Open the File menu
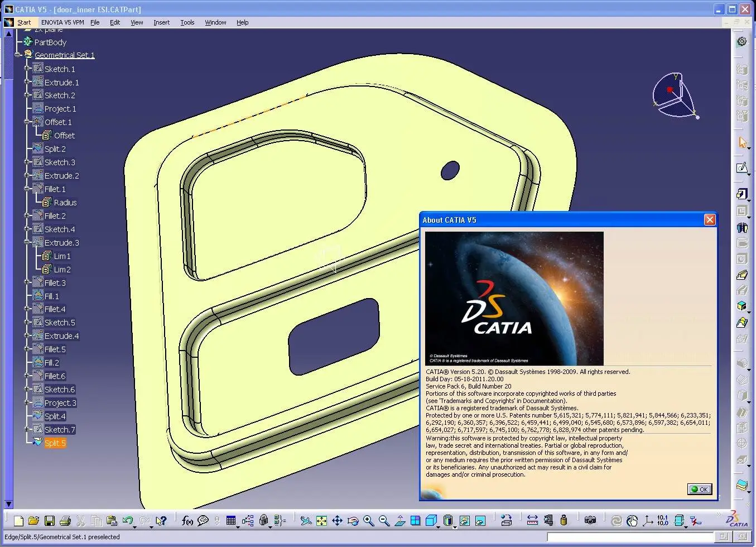This screenshot has height=547, width=756. point(95,22)
